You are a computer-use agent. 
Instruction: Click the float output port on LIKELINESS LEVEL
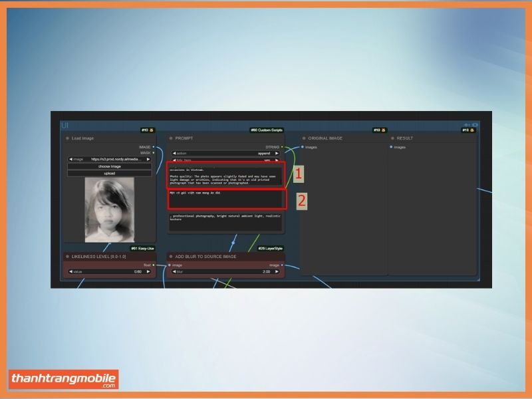(x=154, y=265)
